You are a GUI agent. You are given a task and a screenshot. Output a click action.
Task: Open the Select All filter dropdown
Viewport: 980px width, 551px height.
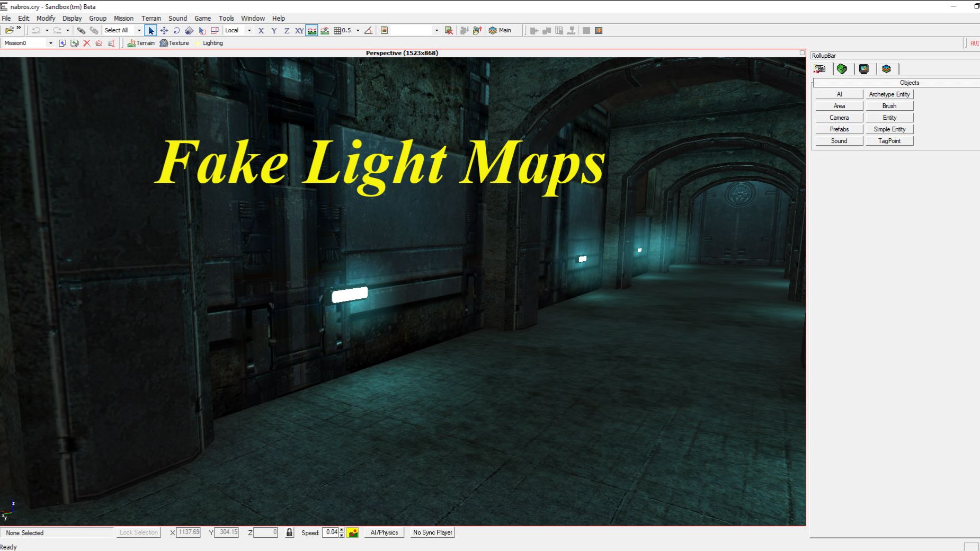click(139, 30)
